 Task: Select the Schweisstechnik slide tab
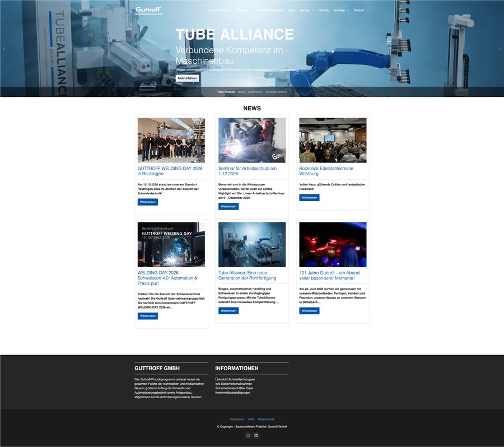pyautogui.click(x=276, y=92)
